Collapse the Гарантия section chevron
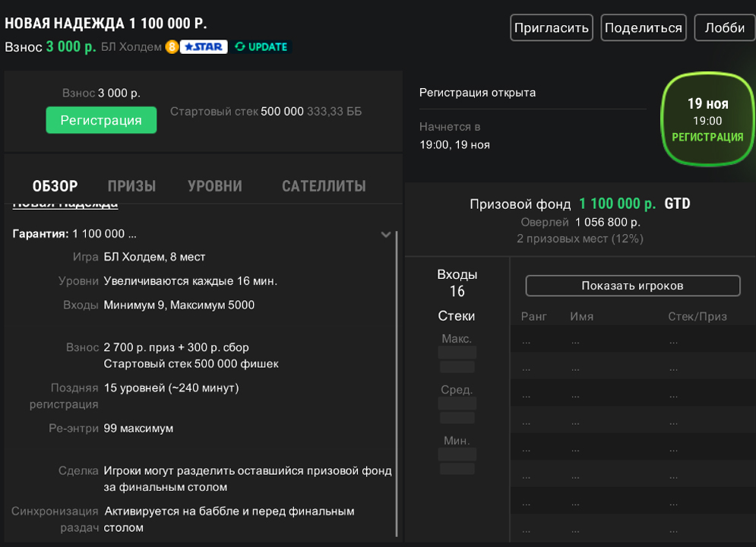Image resolution: width=756 pixels, height=547 pixels. [x=385, y=235]
